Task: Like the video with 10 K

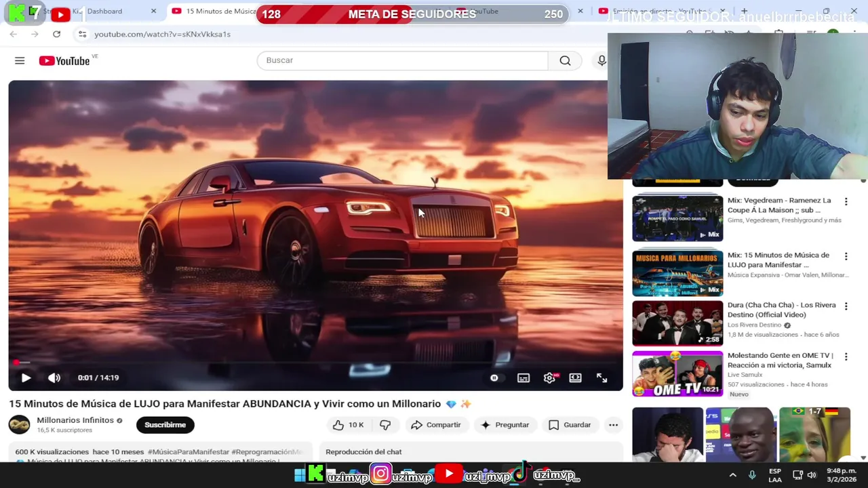Action: [x=348, y=425]
